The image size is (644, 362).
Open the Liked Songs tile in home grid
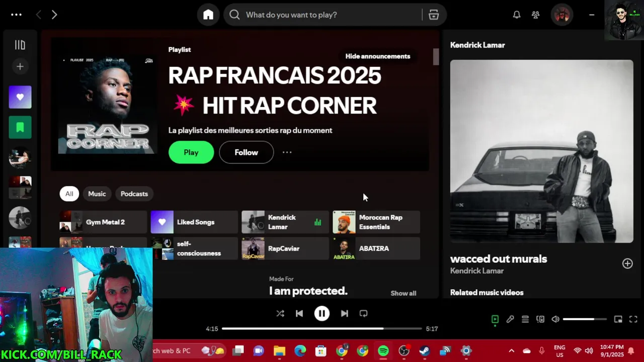(x=194, y=222)
